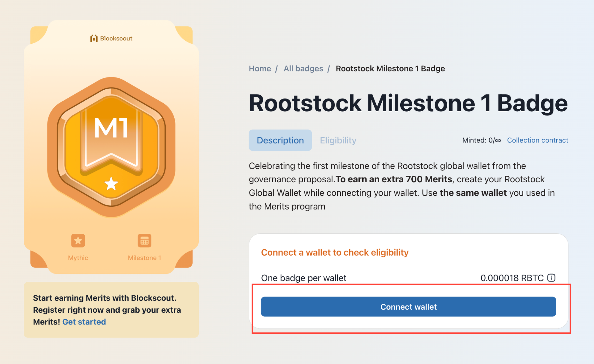Click the Mythic label text
The image size is (594, 364).
click(78, 258)
